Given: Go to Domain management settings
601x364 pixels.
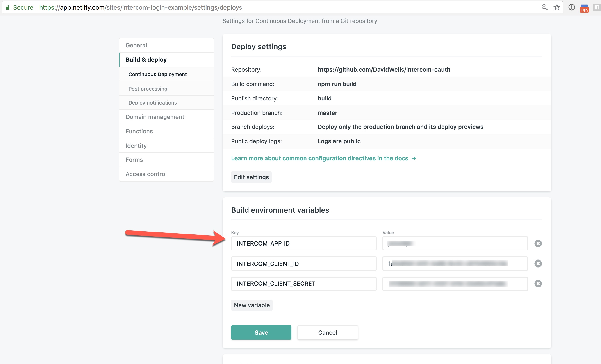Looking at the screenshot, I should [x=166, y=117].
